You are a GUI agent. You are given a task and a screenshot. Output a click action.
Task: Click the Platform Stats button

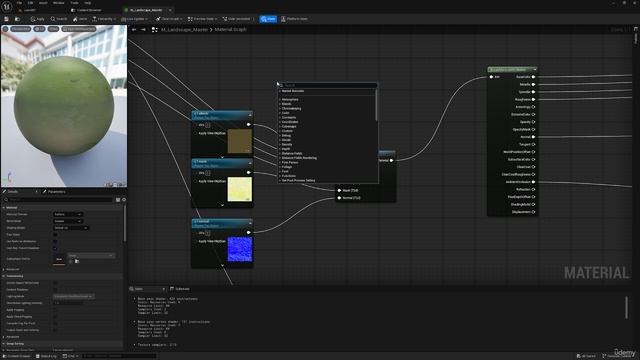(x=294, y=19)
